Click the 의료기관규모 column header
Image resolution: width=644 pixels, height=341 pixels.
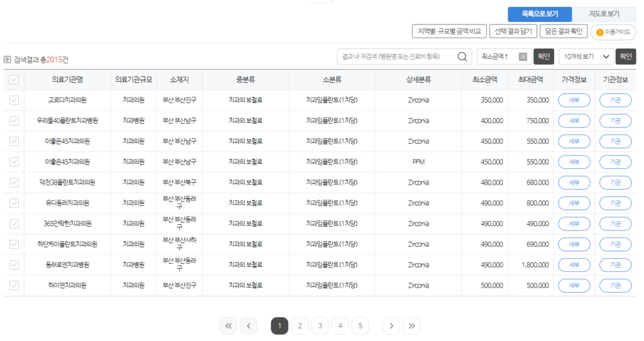point(133,80)
